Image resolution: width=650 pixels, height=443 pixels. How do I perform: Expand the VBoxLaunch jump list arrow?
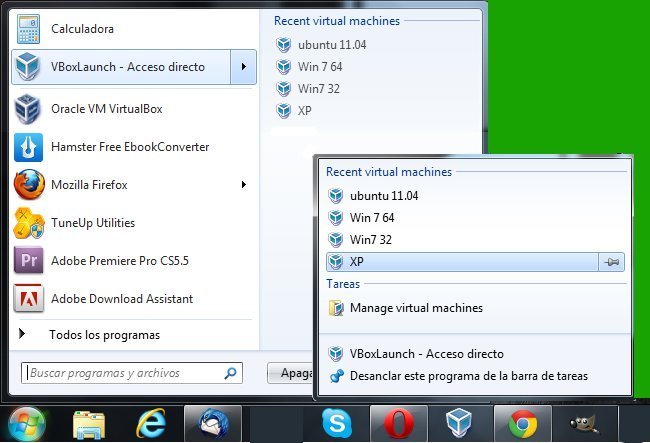pos(244,67)
